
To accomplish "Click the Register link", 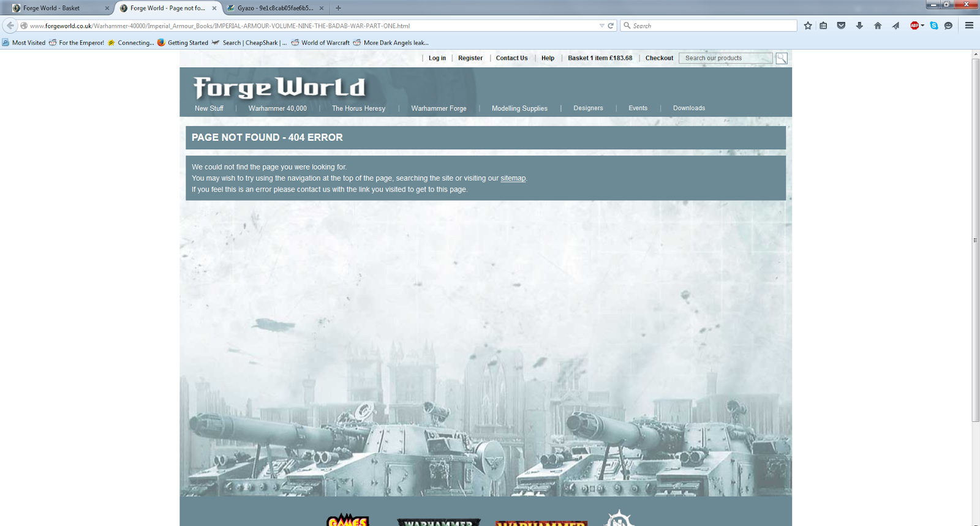I will [x=470, y=58].
